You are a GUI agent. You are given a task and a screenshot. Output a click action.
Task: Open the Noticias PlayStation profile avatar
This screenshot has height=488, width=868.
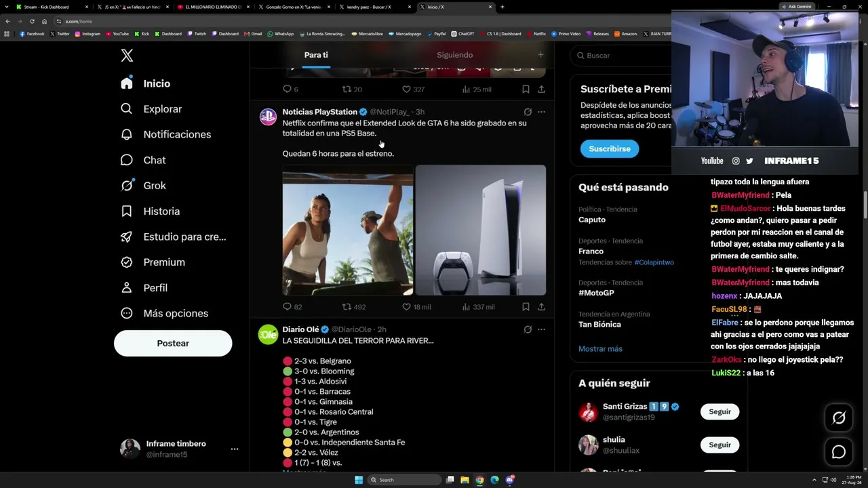coord(268,117)
